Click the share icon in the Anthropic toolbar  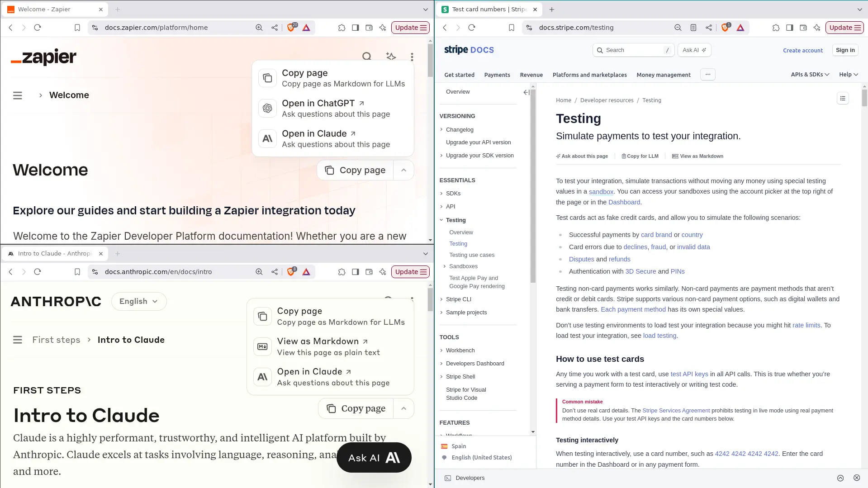click(x=274, y=272)
